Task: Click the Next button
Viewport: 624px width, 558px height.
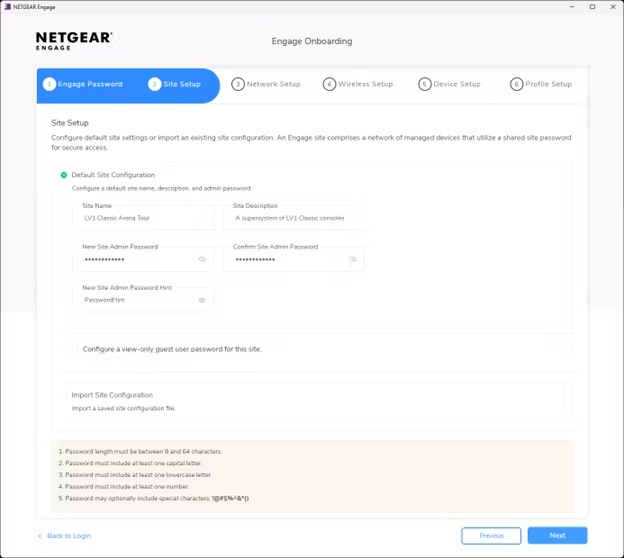Action: click(x=557, y=535)
